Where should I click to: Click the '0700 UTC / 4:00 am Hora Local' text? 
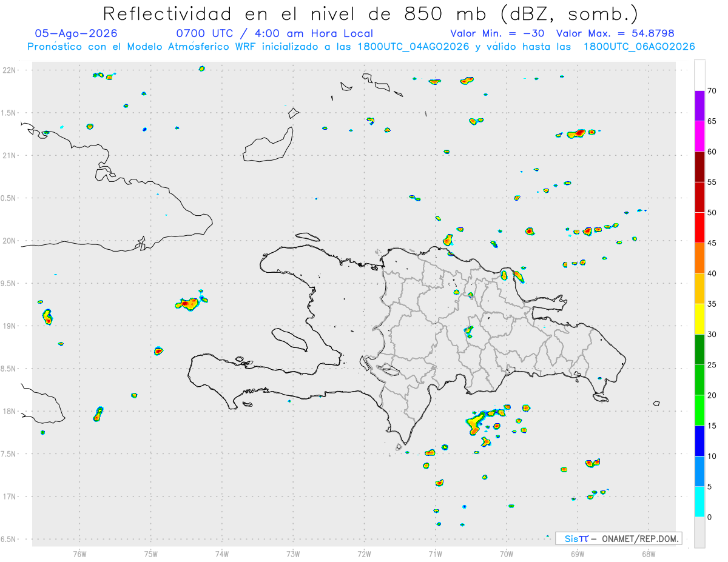pos(275,33)
